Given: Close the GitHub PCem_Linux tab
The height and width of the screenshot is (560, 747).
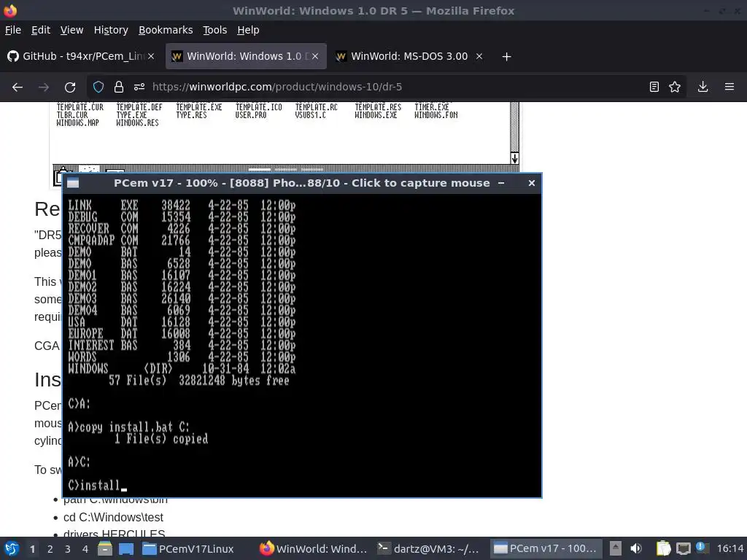Looking at the screenshot, I should [x=151, y=56].
